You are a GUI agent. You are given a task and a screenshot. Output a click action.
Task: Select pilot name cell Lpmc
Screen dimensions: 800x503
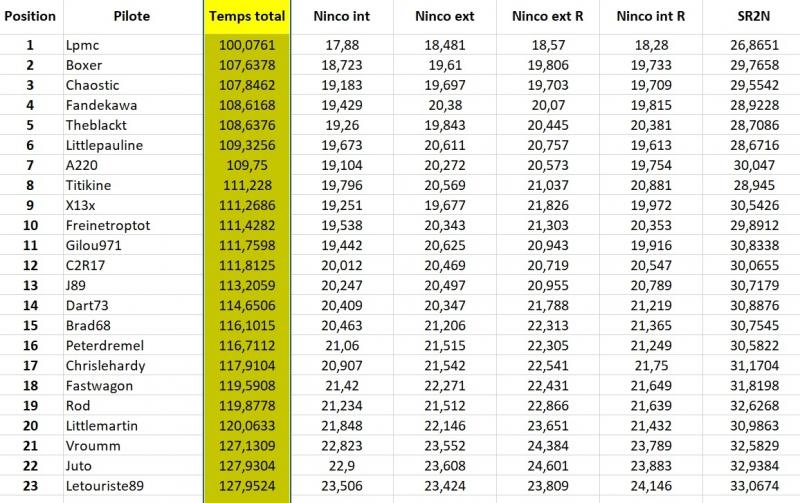(132, 45)
